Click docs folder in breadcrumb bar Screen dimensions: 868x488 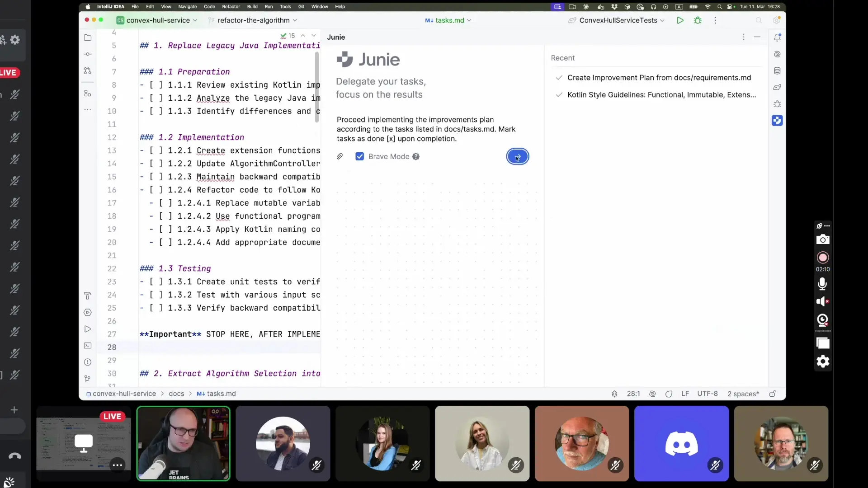176,394
